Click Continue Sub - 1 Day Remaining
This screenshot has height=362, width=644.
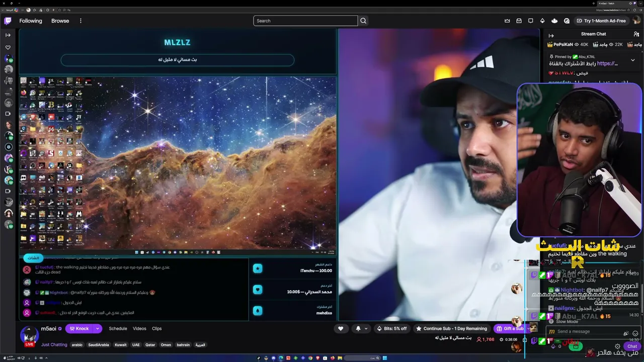click(x=451, y=328)
